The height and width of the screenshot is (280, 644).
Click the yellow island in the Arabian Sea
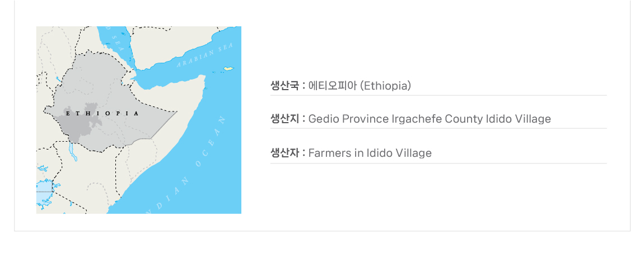[228, 69]
